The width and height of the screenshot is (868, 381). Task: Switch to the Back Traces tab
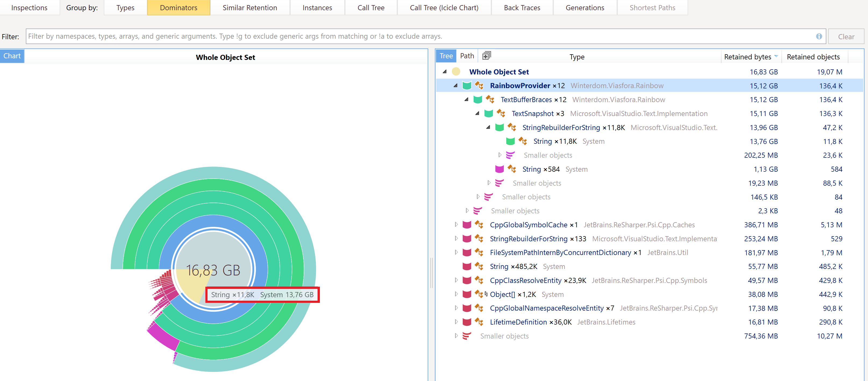tap(522, 8)
